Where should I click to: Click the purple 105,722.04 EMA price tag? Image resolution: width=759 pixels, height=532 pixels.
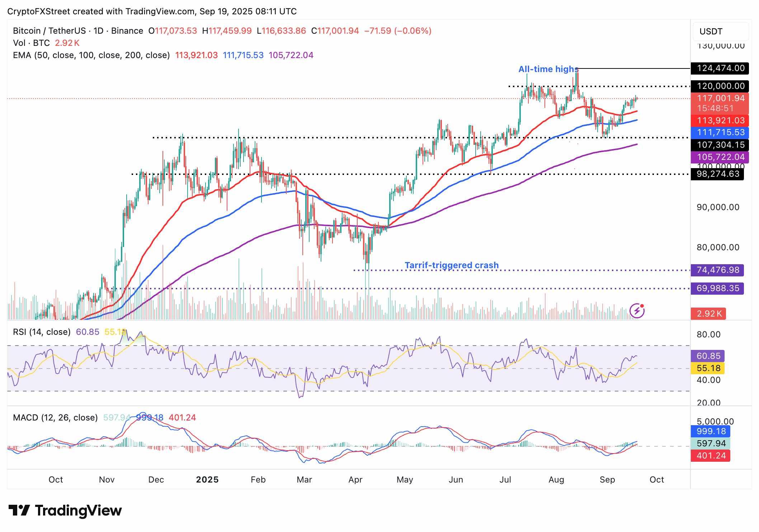pos(720,157)
